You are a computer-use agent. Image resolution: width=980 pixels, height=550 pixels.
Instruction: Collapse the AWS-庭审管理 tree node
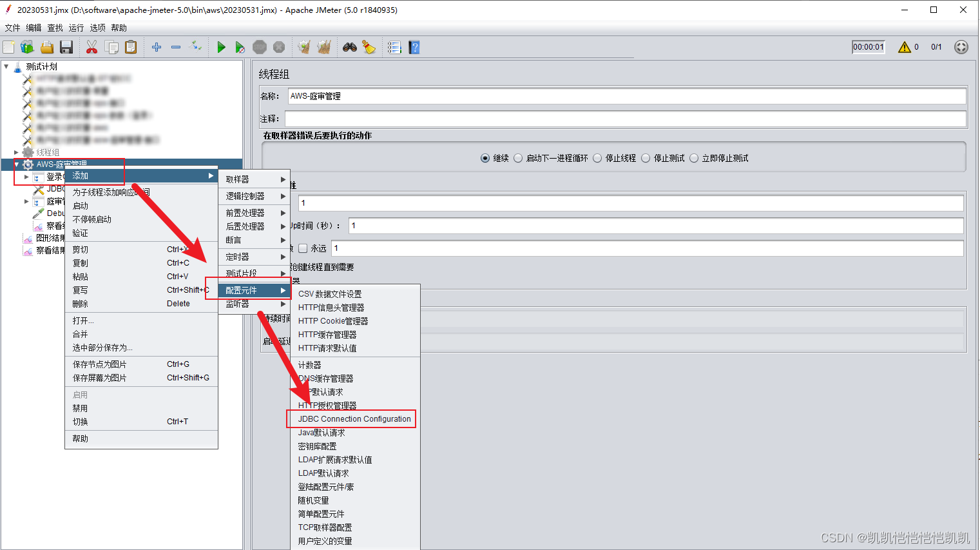click(x=17, y=164)
